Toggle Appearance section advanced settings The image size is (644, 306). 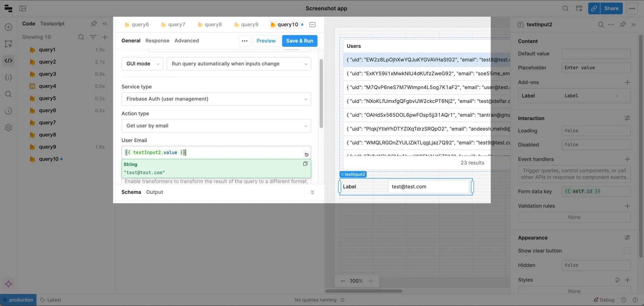[627, 238]
